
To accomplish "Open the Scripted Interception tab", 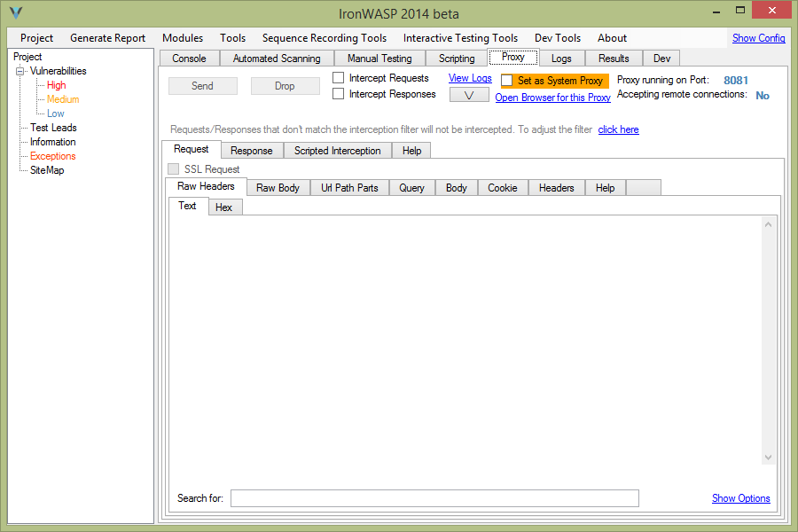I will [337, 151].
